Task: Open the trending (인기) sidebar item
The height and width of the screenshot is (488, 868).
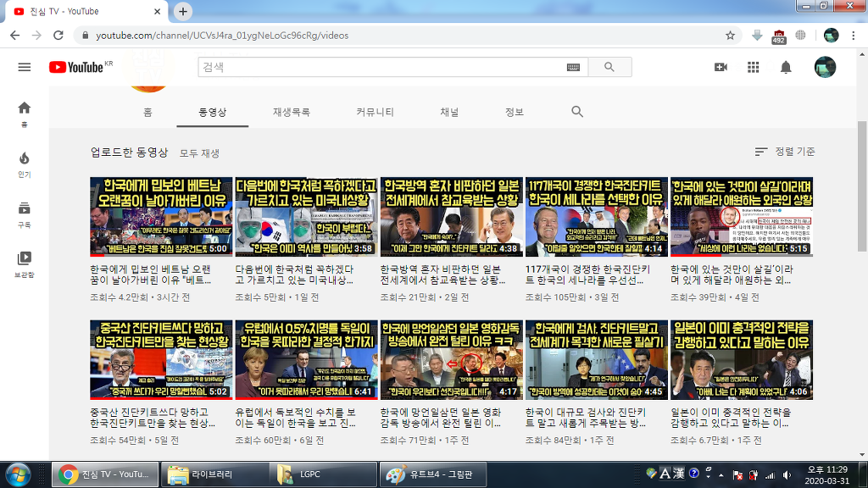Action: 24,164
